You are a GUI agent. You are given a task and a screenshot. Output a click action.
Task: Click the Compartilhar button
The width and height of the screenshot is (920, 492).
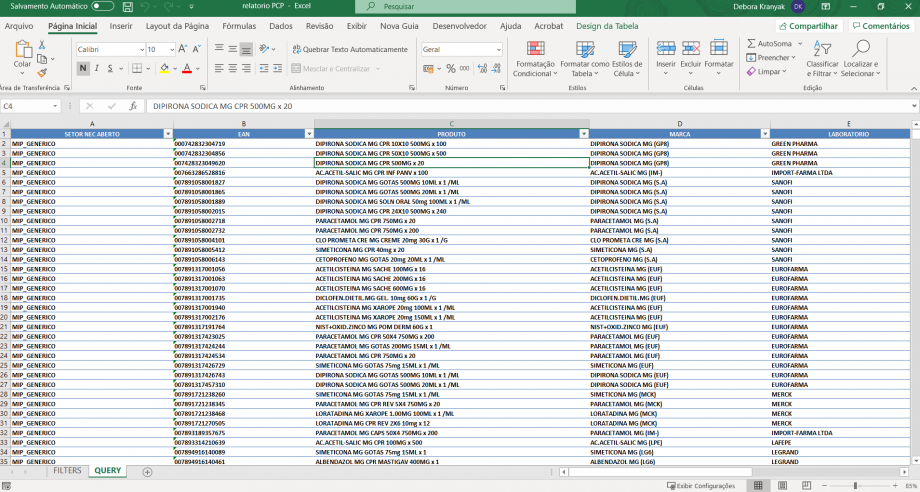808,26
